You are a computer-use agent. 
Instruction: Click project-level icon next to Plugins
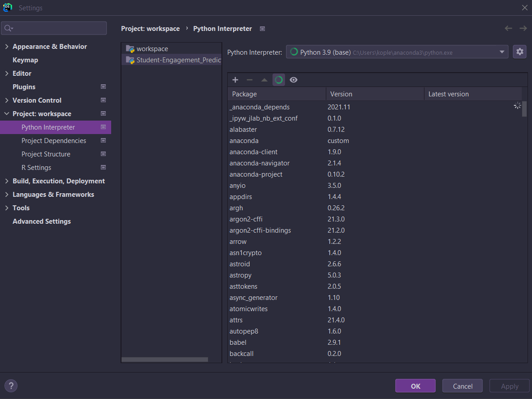coord(103,87)
